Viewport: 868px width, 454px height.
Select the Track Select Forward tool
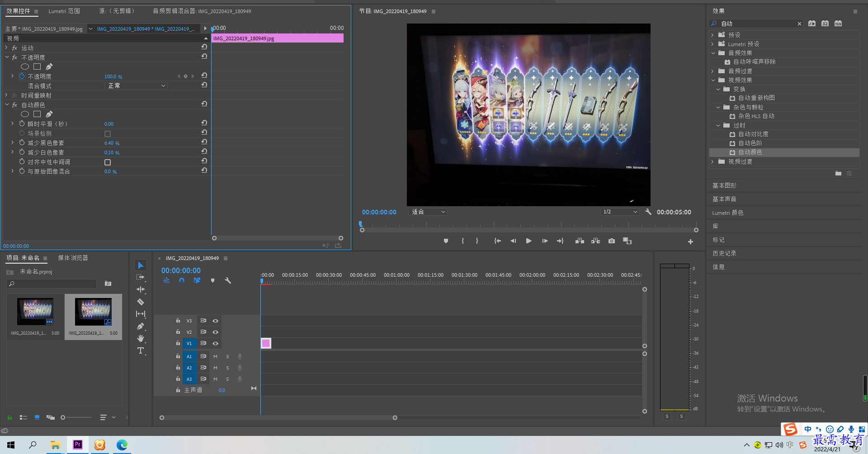(x=141, y=277)
